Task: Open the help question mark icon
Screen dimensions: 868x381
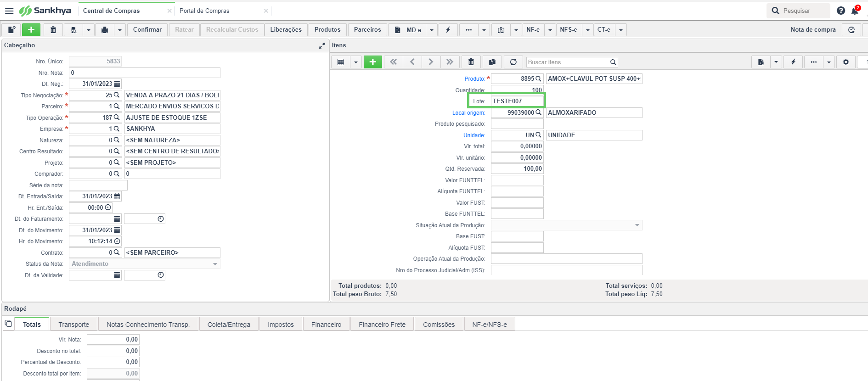Action: tap(841, 11)
